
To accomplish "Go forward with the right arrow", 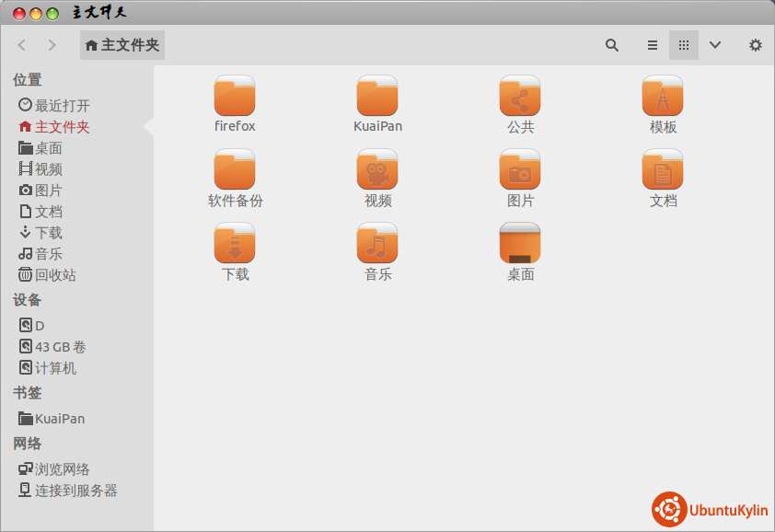I will (x=52, y=45).
